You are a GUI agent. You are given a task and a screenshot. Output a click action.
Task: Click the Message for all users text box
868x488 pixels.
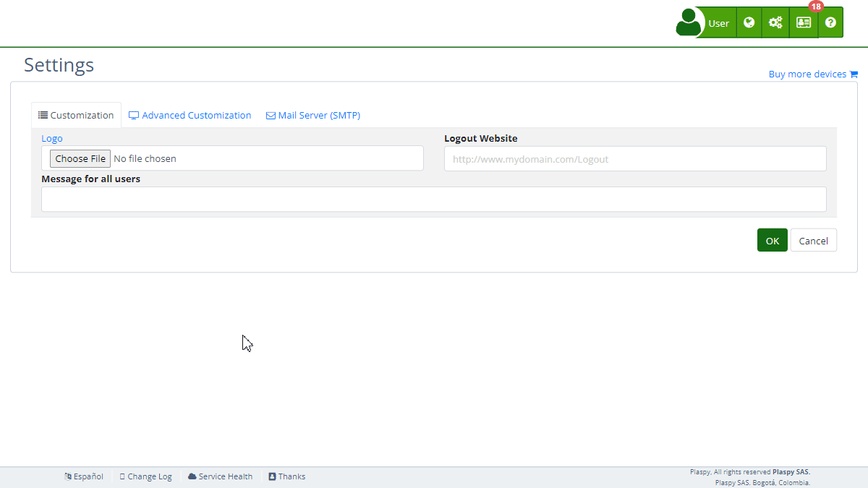[433, 200]
